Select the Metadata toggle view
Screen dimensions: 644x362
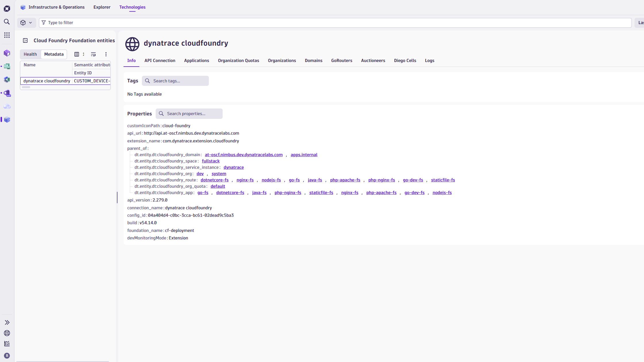pos(54,54)
